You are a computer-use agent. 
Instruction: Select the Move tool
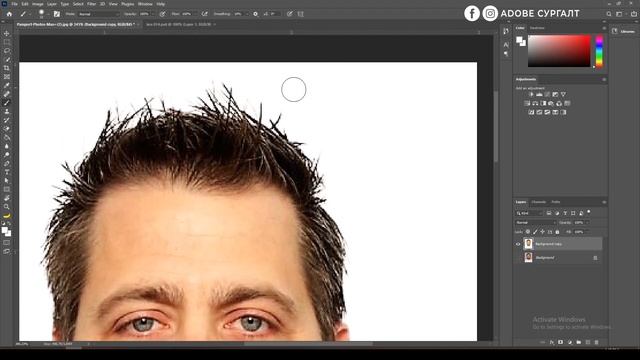(7, 33)
